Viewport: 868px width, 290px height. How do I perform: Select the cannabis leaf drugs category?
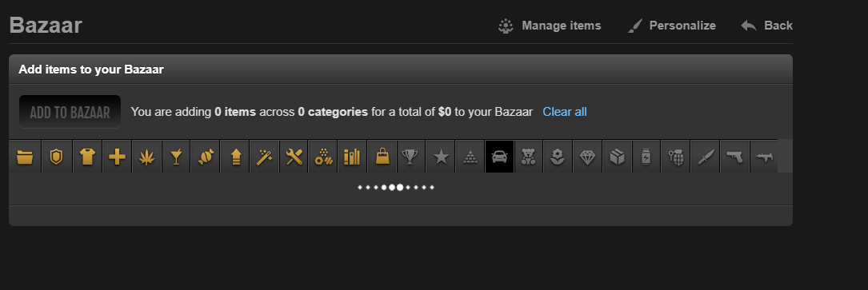point(146,157)
